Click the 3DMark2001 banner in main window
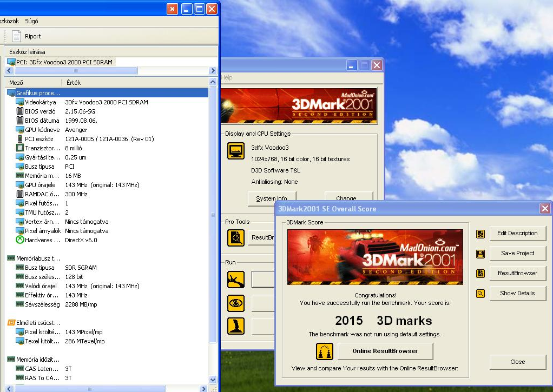The image size is (553, 392). [x=299, y=106]
